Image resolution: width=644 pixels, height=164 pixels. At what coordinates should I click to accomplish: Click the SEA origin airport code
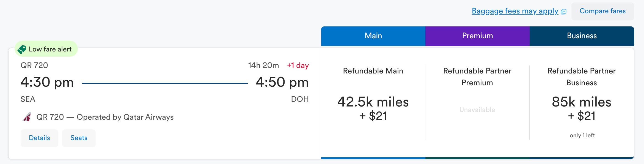tap(28, 99)
